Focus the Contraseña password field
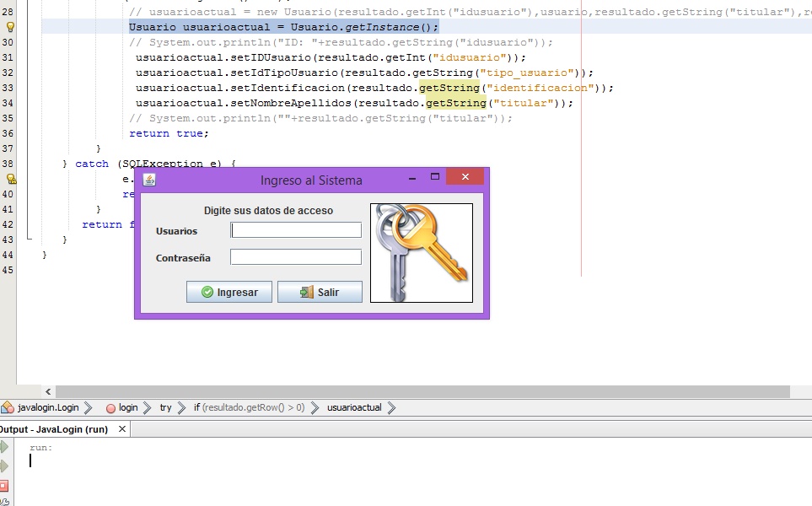The width and height of the screenshot is (812, 506). coord(296,257)
